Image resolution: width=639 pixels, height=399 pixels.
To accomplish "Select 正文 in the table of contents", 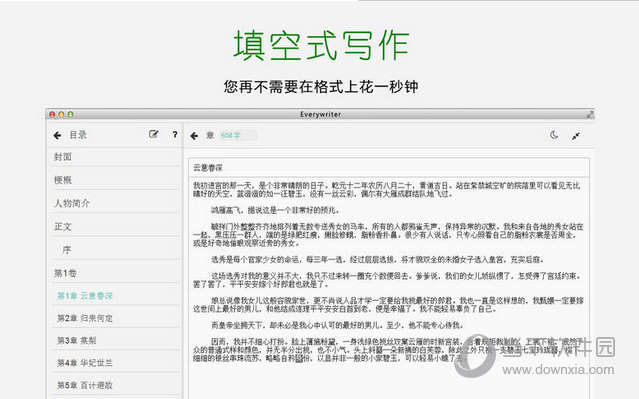I will pos(116,226).
